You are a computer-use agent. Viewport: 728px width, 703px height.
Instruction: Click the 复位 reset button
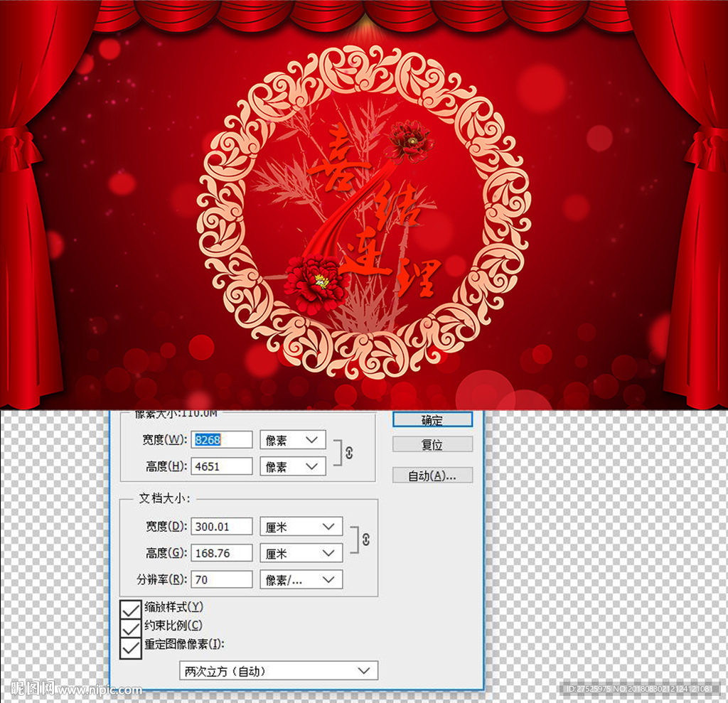[x=432, y=444]
